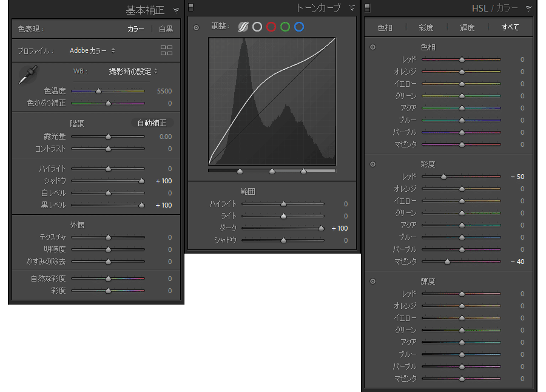Select the parametric curve adjustment icon
This screenshot has width=546, height=392.
[x=243, y=27]
